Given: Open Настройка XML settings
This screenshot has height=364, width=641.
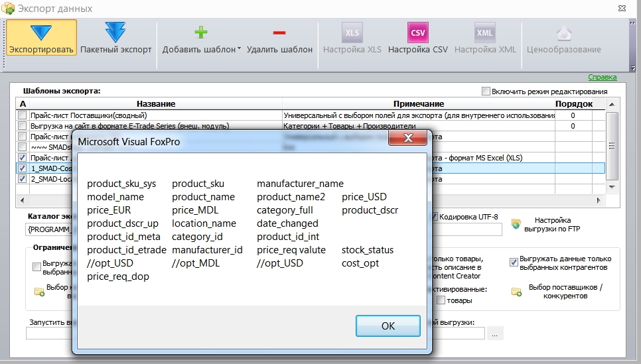Looking at the screenshot, I should pyautogui.click(x=485, y=38).
